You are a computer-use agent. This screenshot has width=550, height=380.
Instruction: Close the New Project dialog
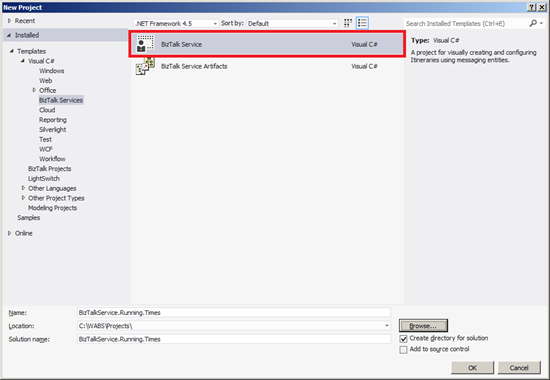point(542,7)
